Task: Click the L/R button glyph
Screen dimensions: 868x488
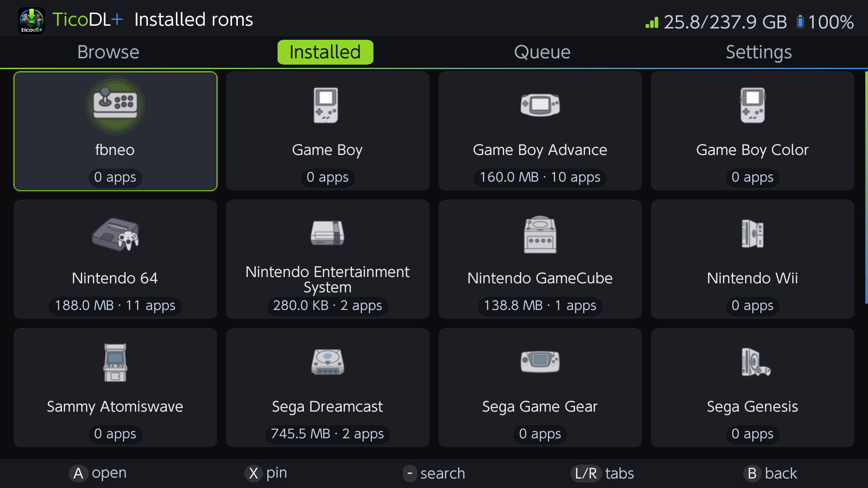Action: click(x=586, y=473)
